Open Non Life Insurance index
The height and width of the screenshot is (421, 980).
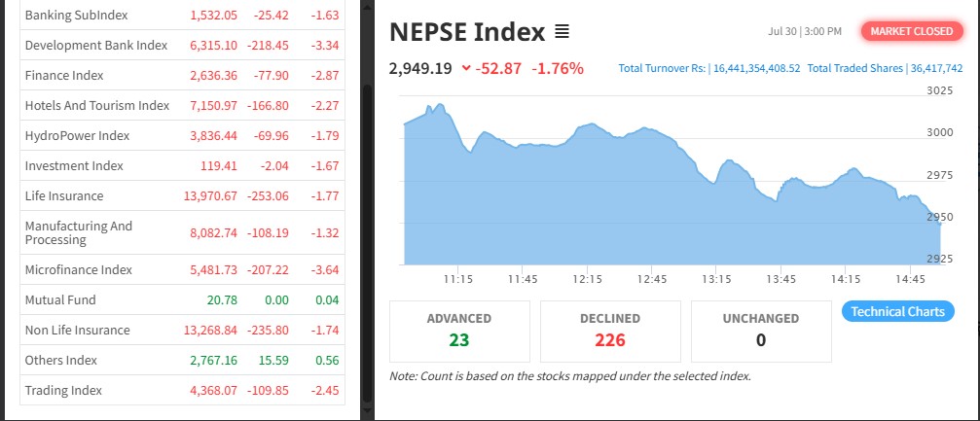[x=77, y=331]
